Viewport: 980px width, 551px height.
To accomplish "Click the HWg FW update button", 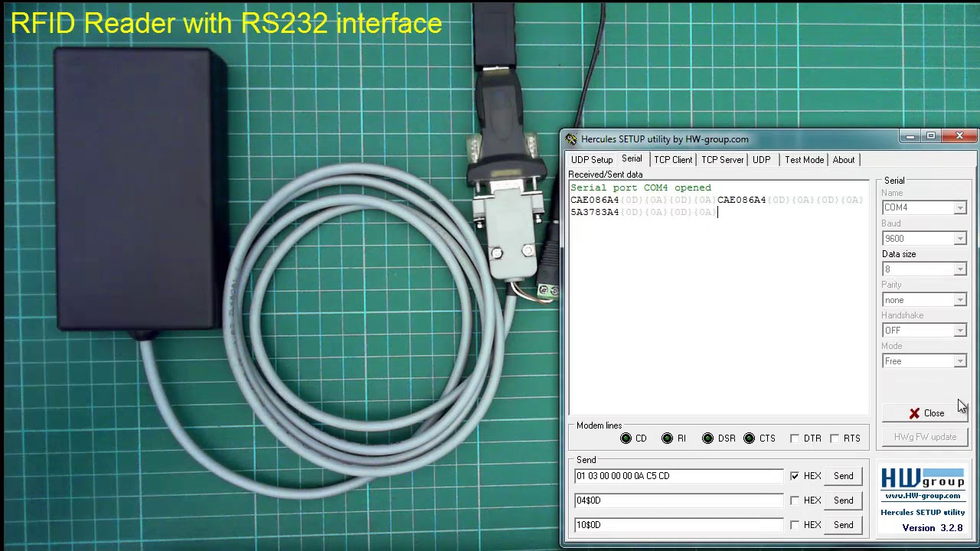I will (925, 437).
